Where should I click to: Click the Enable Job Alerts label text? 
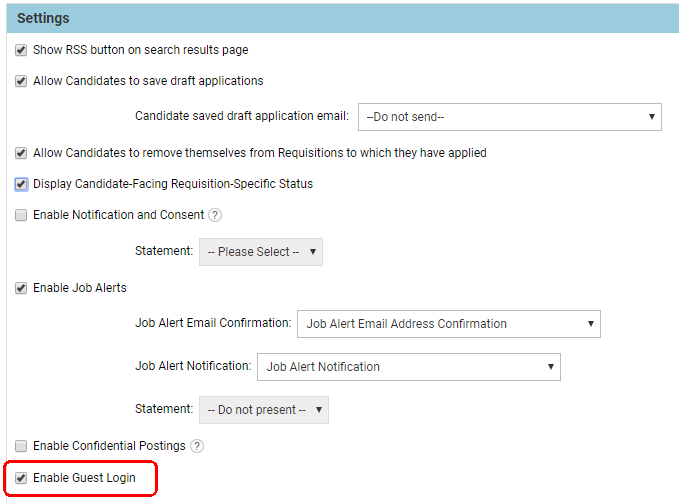tap(80, 288)
